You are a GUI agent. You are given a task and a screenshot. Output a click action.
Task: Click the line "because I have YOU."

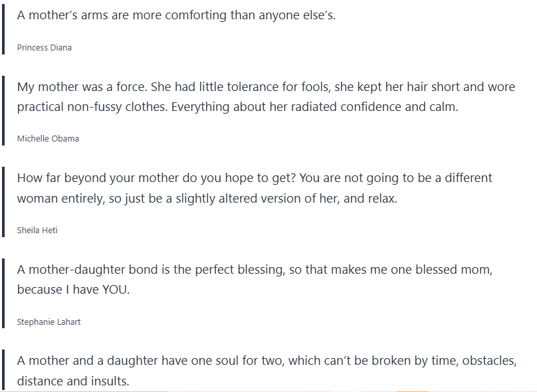(73, 290)
